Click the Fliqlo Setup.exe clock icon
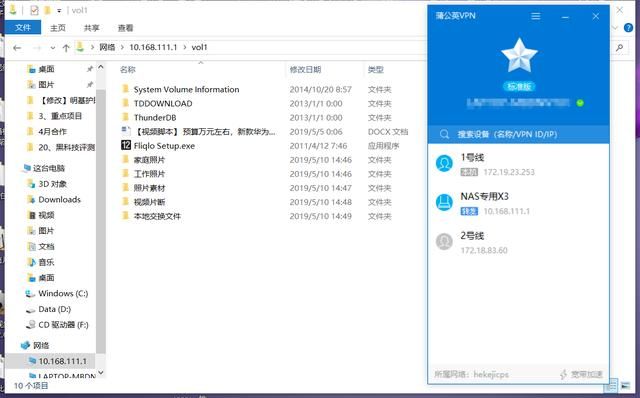Screen dimensions: 640x398 coord(126,145)
